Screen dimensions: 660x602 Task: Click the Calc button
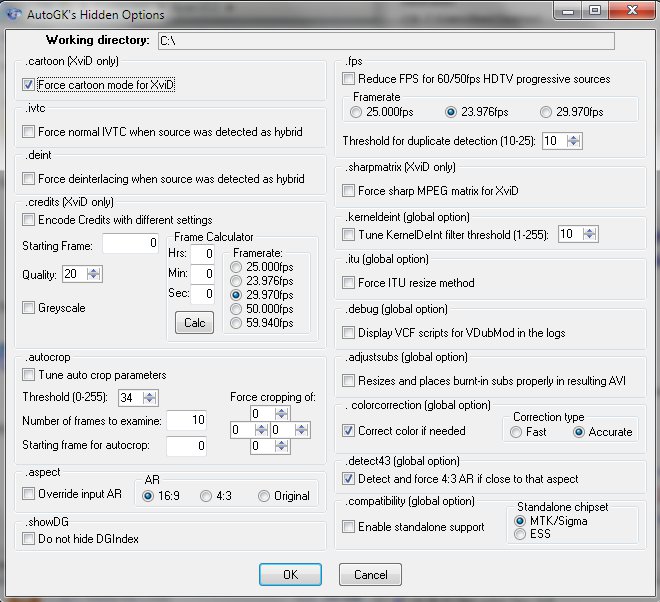coord(194,322)
